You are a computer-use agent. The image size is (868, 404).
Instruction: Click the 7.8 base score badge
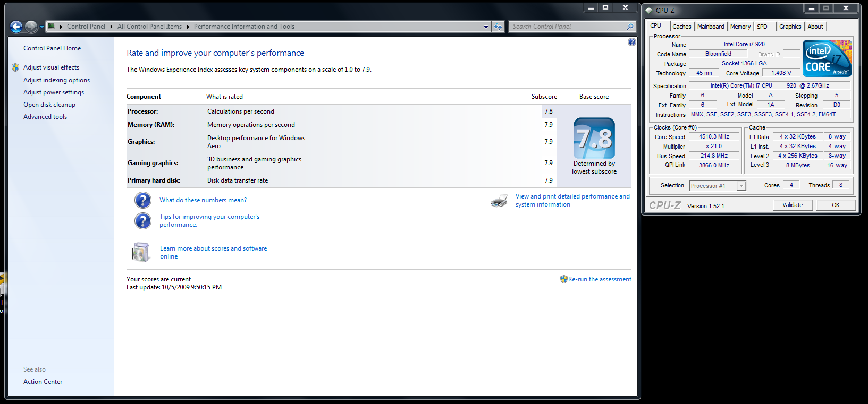594,138
